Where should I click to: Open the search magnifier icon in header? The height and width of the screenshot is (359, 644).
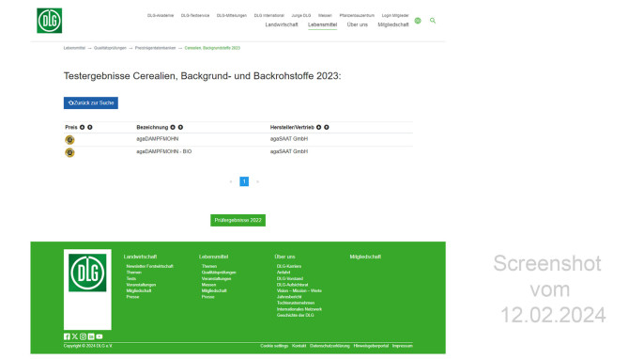(x=433, y=21)
